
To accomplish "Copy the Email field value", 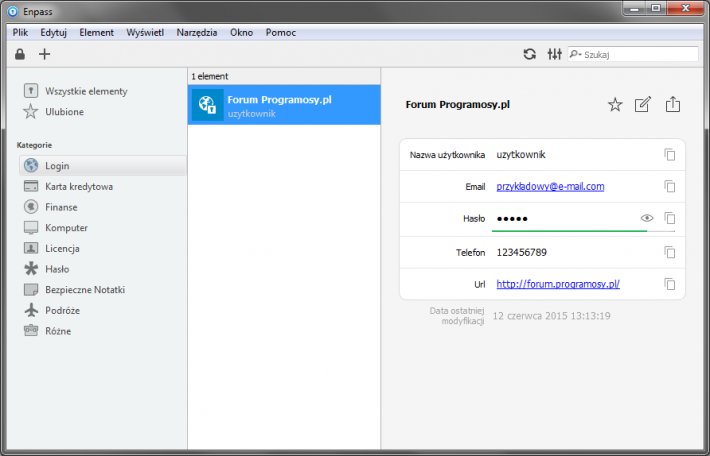I will 670,187.
